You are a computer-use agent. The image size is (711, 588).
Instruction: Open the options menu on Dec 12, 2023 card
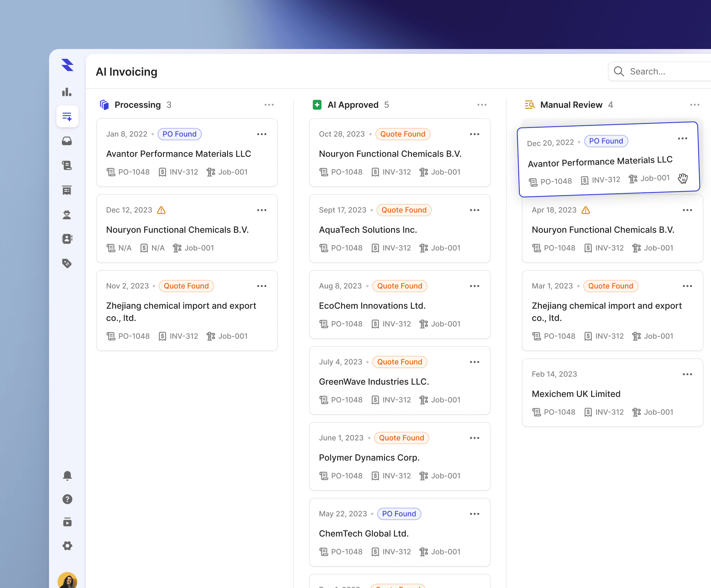pyautogui.click(x=262, y=210)
